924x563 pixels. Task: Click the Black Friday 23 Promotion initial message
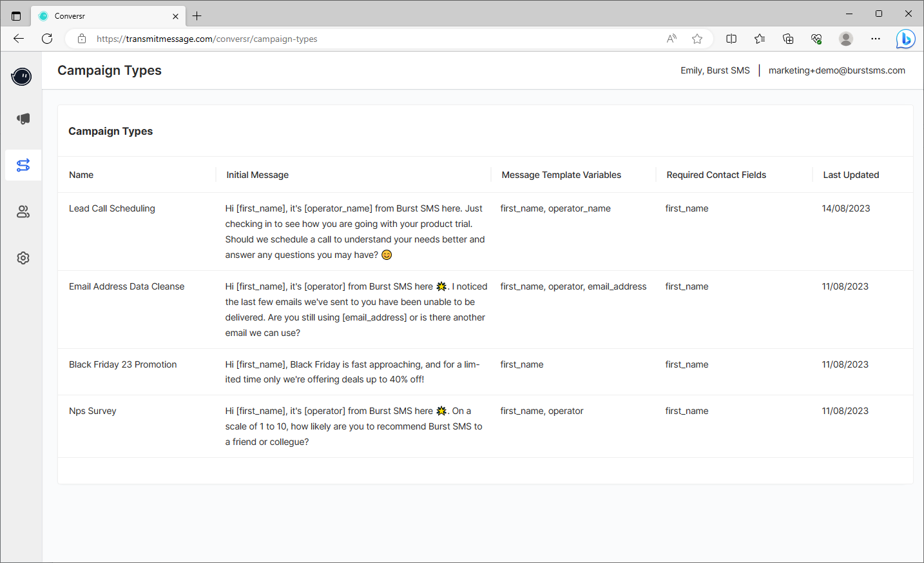(352, 372)
